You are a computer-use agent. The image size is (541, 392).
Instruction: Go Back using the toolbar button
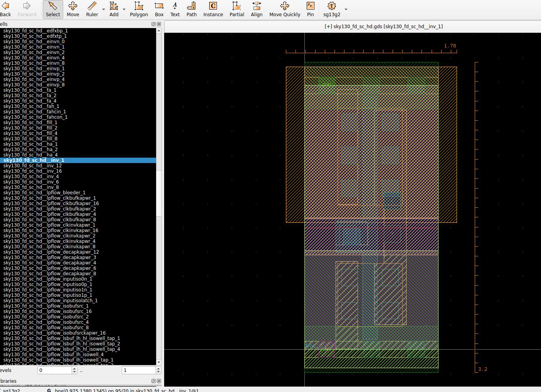(6, 9)
